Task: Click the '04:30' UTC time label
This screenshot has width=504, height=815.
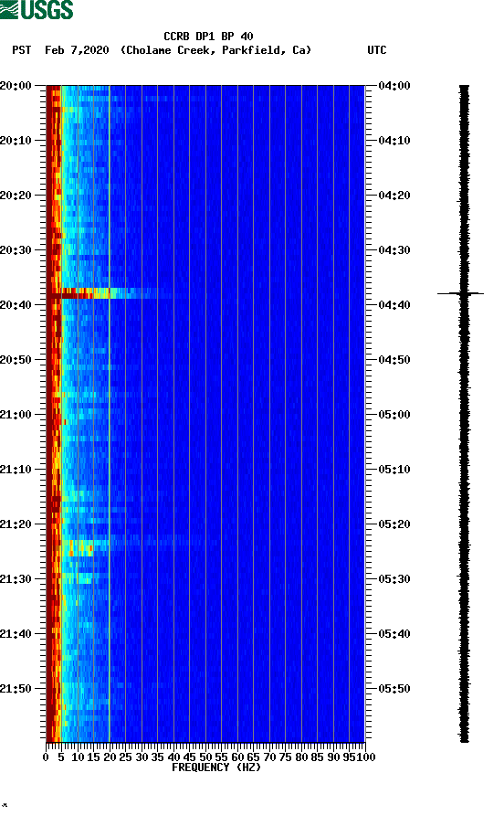Action: [394, 250]
